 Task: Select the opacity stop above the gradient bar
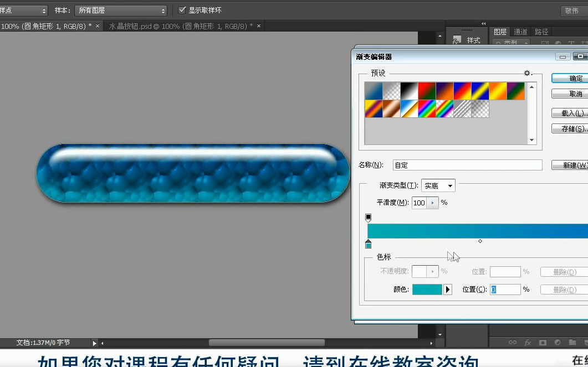tap(368, 218)
